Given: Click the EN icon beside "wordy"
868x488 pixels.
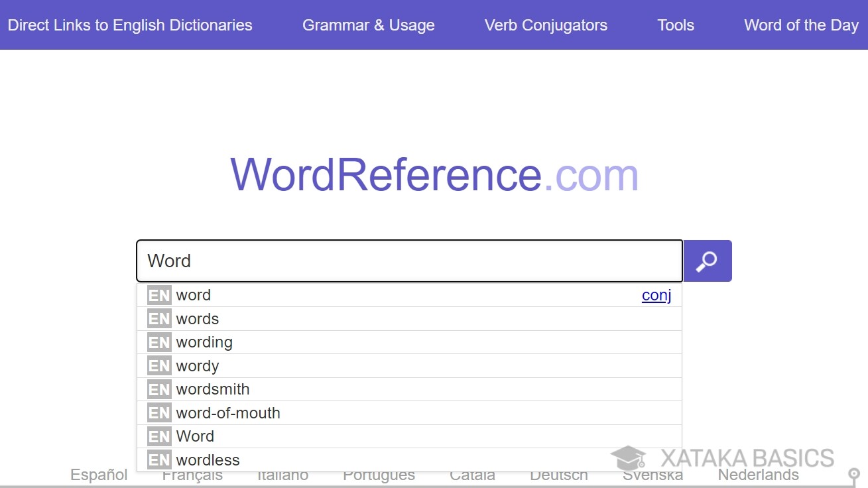Looking at the screenshot, I should click(158, 365).
